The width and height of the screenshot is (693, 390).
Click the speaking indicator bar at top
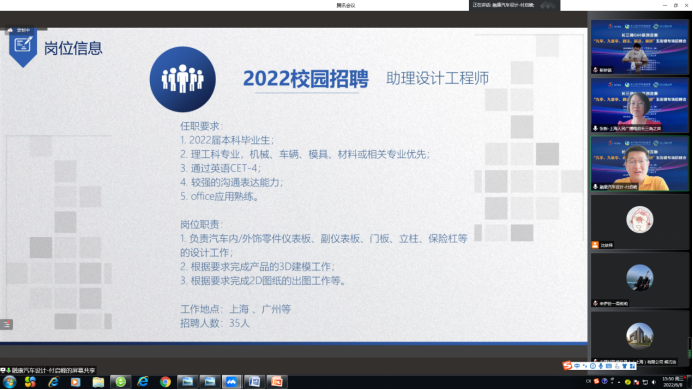coord(514,5)
